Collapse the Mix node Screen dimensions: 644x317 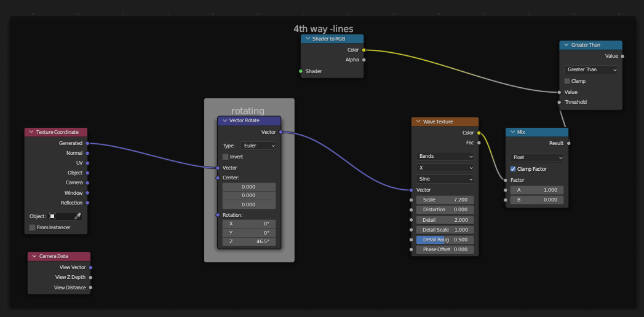point(512,132)
